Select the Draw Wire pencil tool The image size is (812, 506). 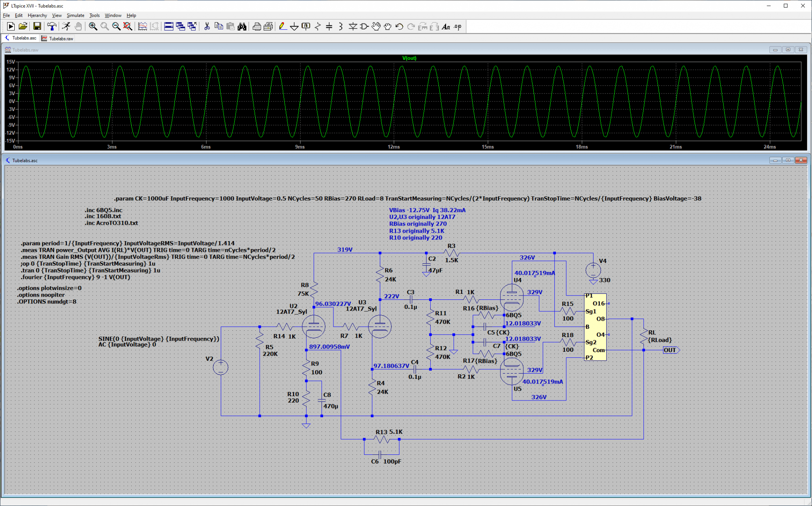282,27
